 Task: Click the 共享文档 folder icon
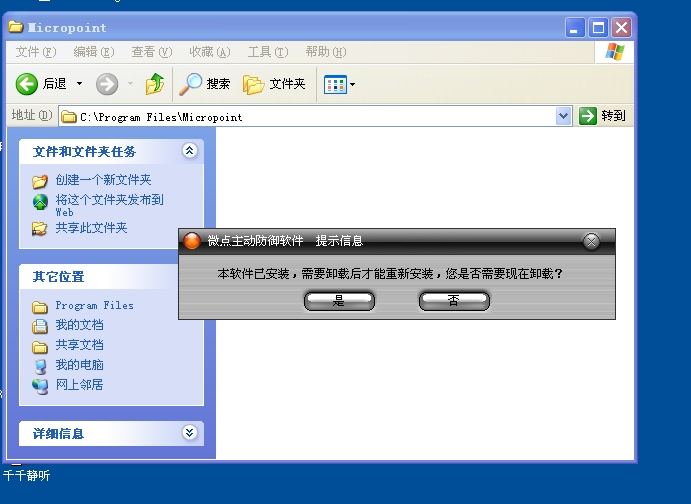point(40,347)
